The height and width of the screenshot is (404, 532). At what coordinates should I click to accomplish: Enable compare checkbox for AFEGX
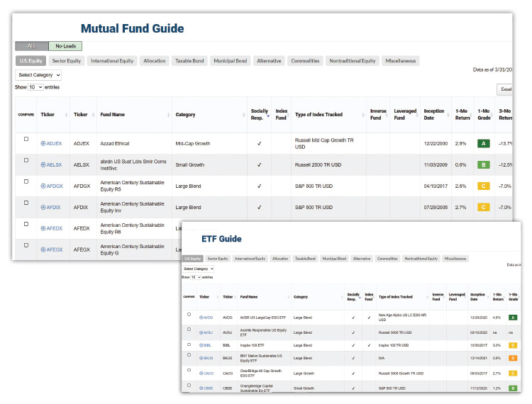[x=26, y=245]
